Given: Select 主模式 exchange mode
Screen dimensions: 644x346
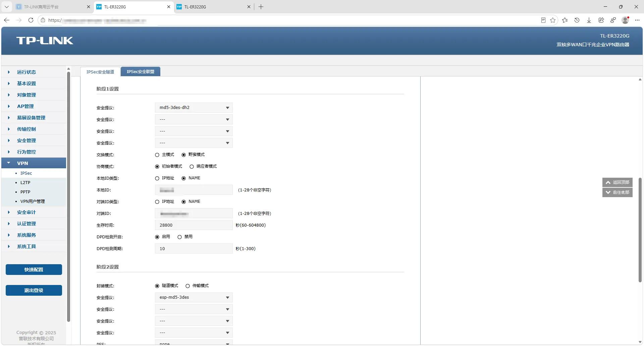Looking at the screenshot, I should click(x=157, y=155).
